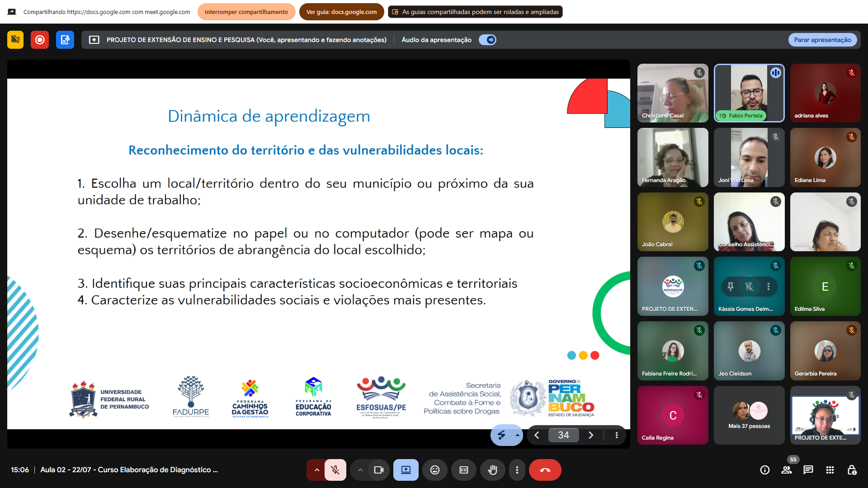Open more options menu in call bar

[x=517, y=470]
